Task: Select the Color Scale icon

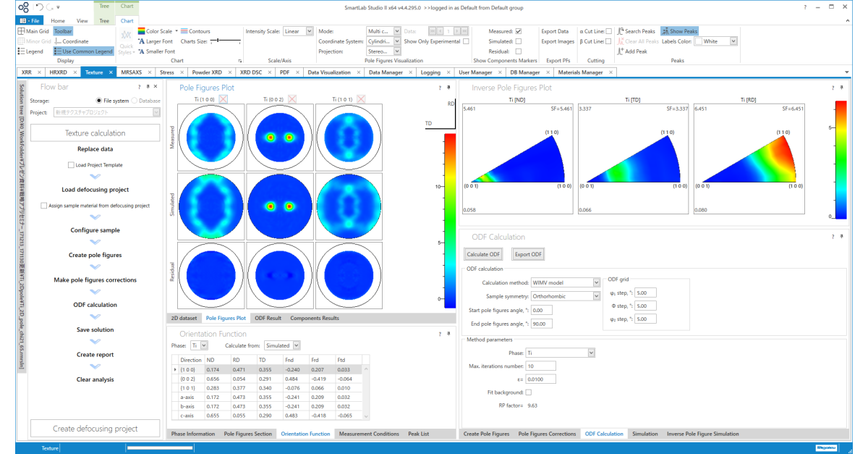Action: click(141, 31)
